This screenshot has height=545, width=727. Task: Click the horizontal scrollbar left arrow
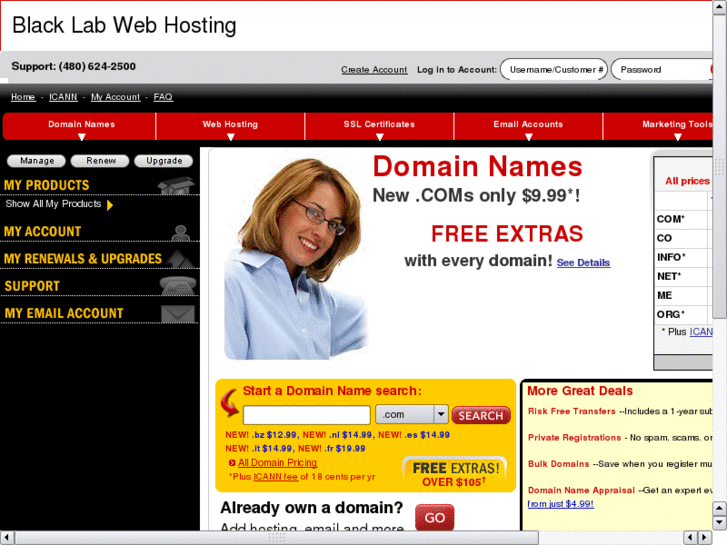[6, 538]
